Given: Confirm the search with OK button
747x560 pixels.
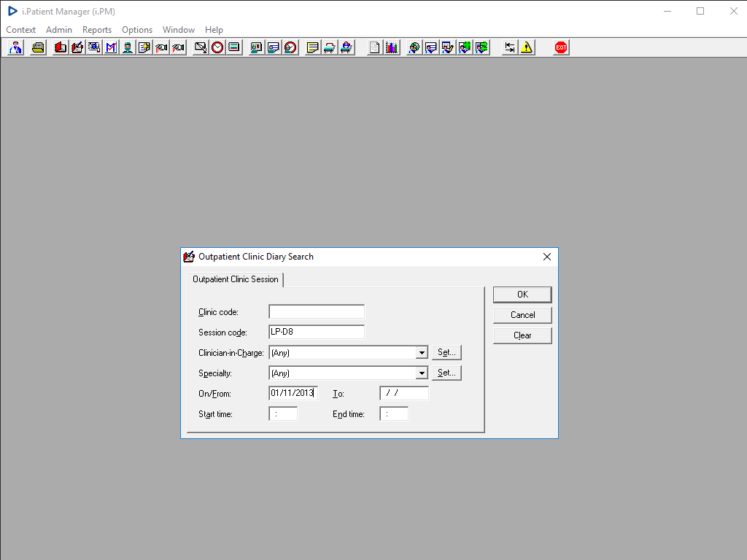Looking at the screenshot, I should [x=522, y=295].
